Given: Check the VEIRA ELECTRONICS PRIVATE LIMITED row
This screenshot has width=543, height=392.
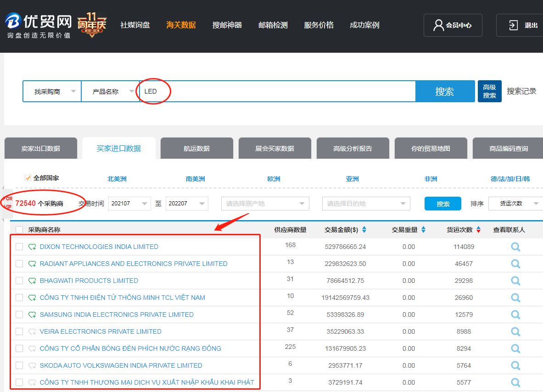Looking at the screenshot, I should pyautogui.click(x=19, y=331).
